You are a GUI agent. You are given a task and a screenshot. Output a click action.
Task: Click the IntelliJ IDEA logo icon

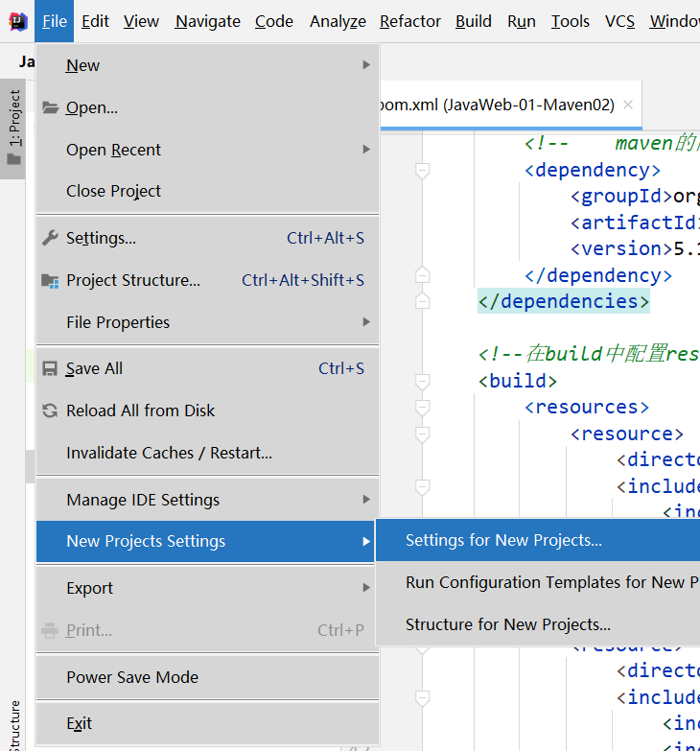click(17, 21)
